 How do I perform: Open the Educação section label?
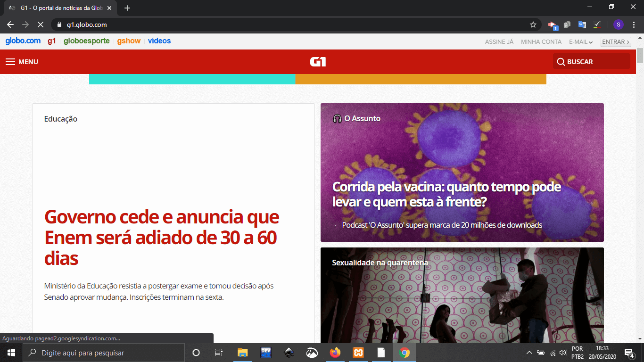pos(61,119)
